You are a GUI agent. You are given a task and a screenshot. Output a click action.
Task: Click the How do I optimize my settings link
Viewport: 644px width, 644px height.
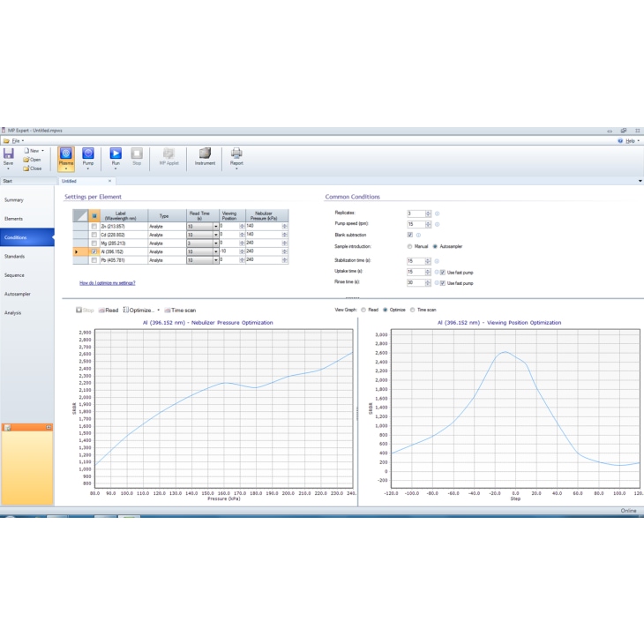pyautogui.click(x=108, y=283)
